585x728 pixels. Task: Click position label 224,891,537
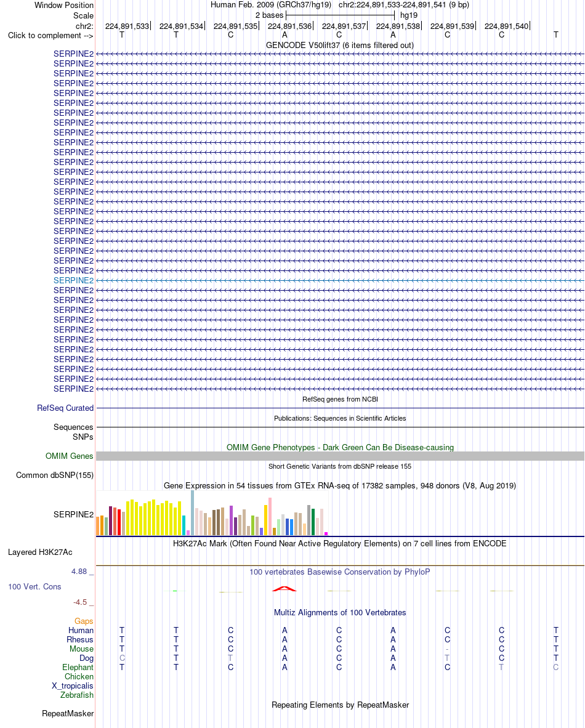(x=344, y=26)
